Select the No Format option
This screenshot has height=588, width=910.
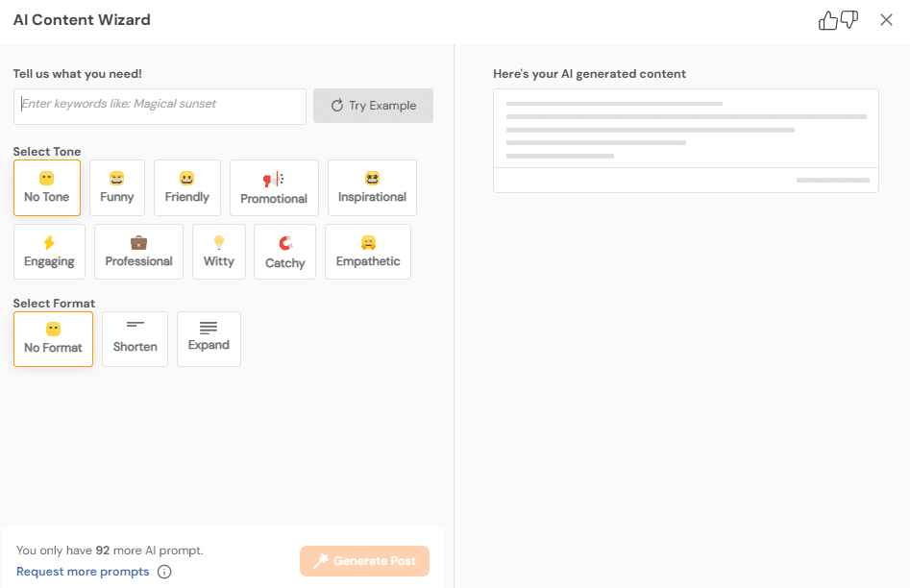[x=53, y=338]
